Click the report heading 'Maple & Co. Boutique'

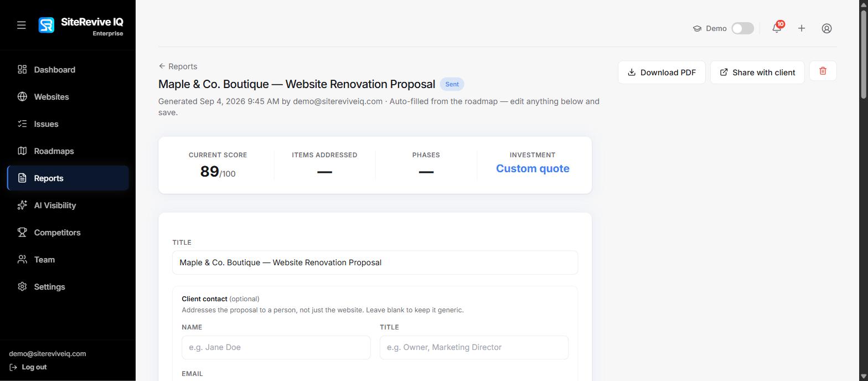pos(297,84)
